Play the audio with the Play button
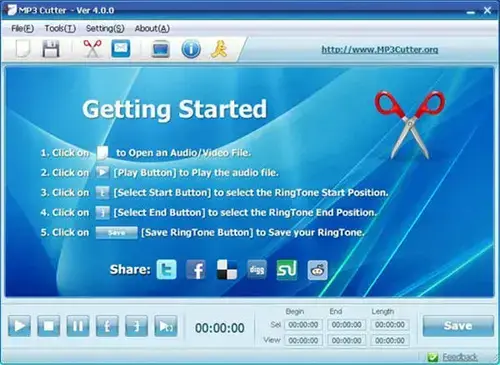The image size is (500, 365). coord(19,326)
